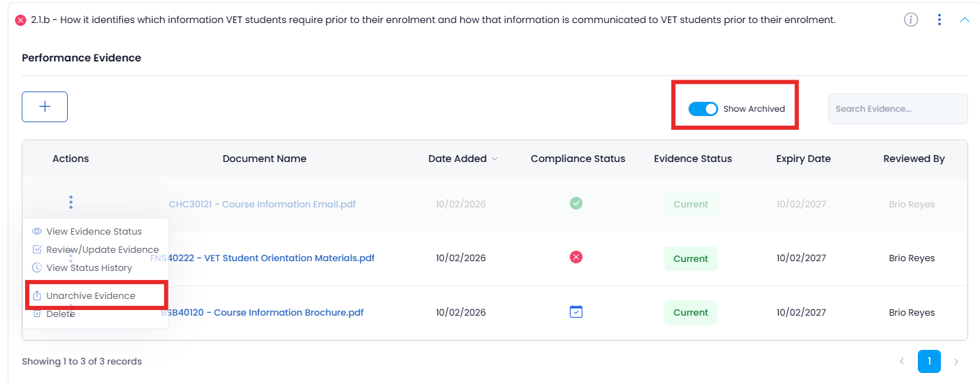Open the three-dot menu in section header

[x=939, y=20]
